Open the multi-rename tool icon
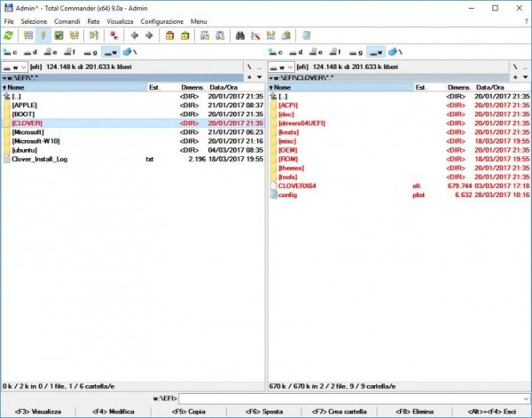The width and height of the screenshot is (532, 418). click(x=255, y=35)
